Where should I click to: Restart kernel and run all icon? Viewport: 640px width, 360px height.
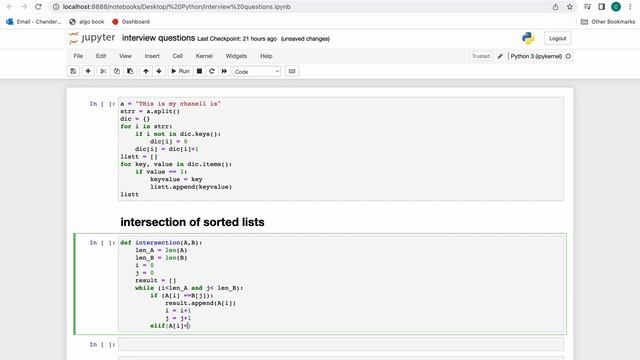click(x=224, y=71)
